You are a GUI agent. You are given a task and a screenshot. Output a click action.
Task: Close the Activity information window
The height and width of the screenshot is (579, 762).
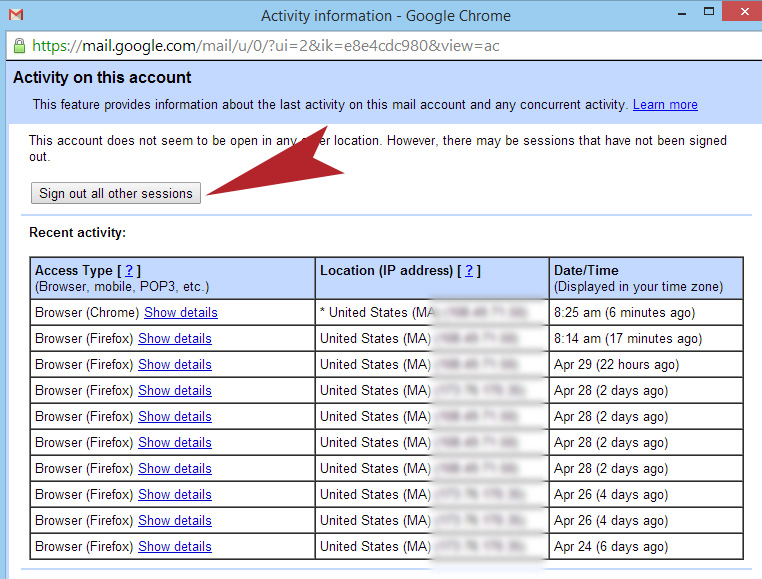744,12
